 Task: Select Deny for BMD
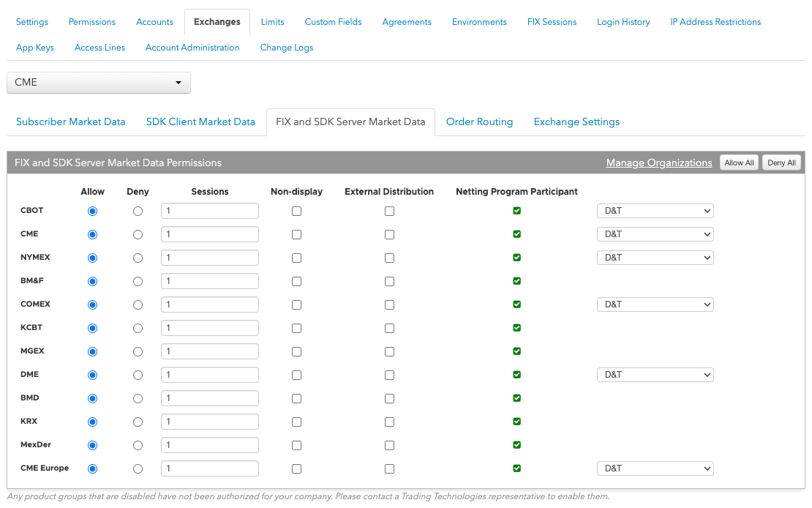click(138, 398)
